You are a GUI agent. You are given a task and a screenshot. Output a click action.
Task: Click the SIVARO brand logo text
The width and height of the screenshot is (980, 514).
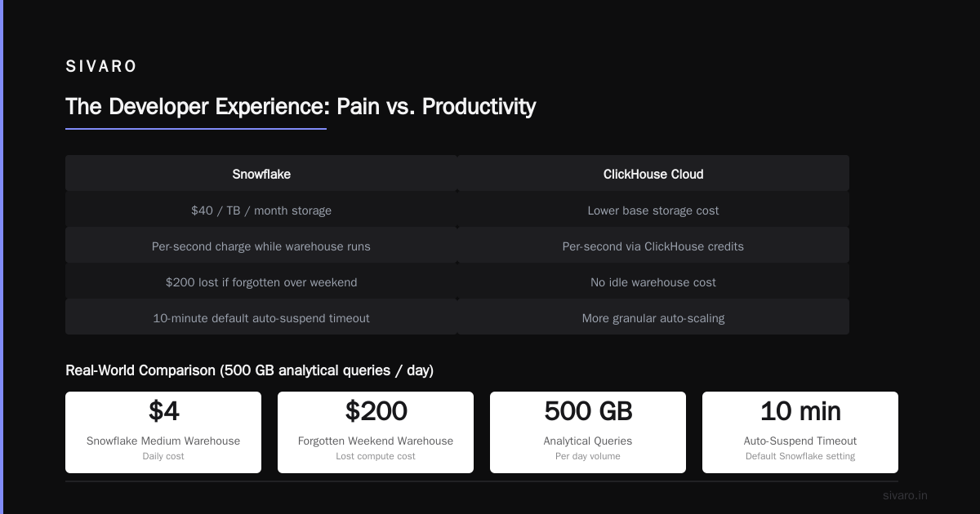click(101, 67)
